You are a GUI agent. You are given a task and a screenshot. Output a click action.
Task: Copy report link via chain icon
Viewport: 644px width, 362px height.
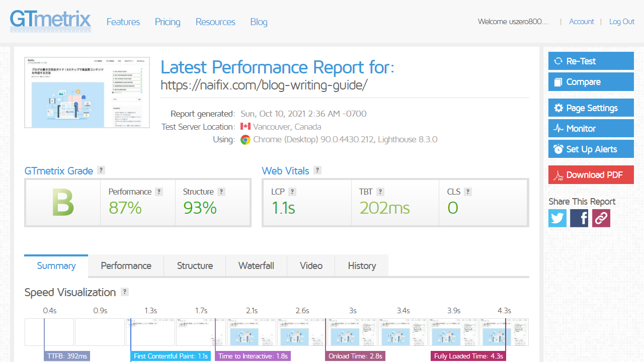(x=601, y=218)
